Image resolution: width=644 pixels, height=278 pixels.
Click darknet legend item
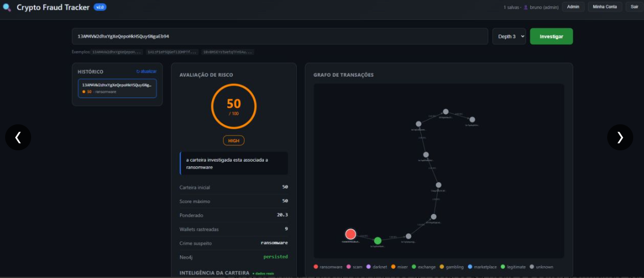[377, 267]
